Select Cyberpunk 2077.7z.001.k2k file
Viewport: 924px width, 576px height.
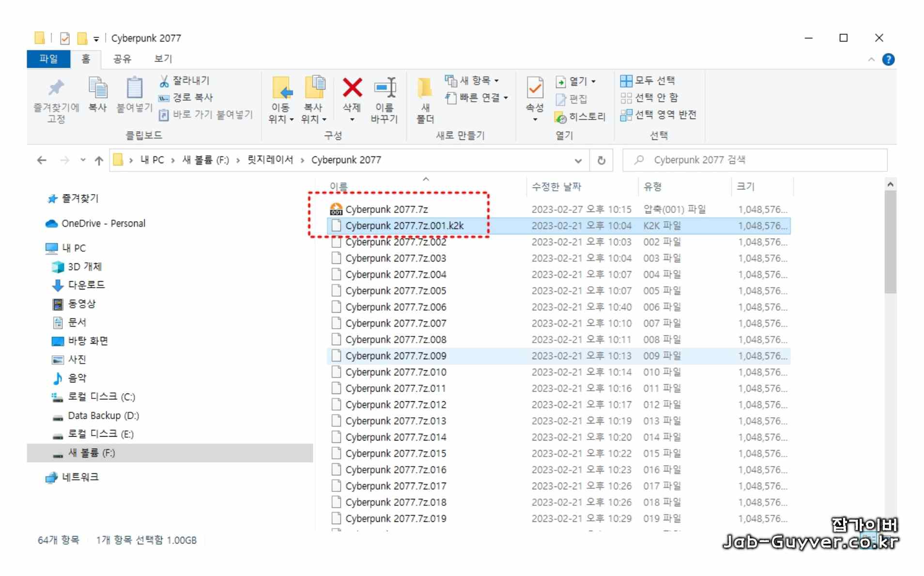click(x=558, y=226)
